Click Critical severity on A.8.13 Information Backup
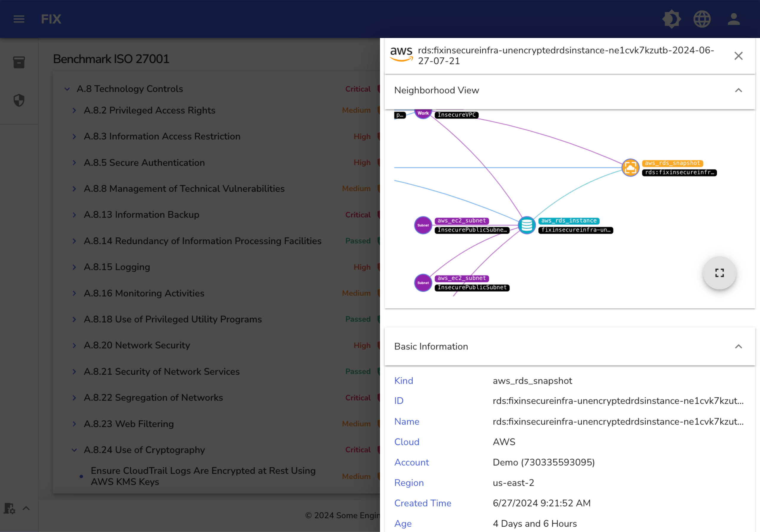The width and height of the screenshot is (760, 532). tap(358, 215)
